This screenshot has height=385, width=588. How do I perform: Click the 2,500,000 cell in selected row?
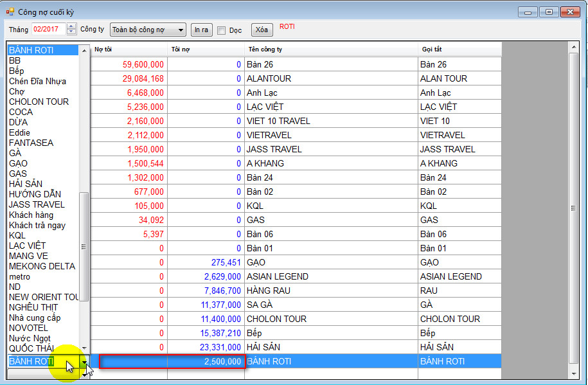pos(206,361)
